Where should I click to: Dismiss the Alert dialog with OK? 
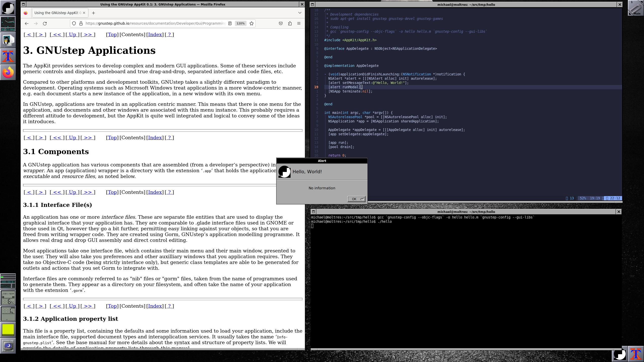[x=356, y=199]
